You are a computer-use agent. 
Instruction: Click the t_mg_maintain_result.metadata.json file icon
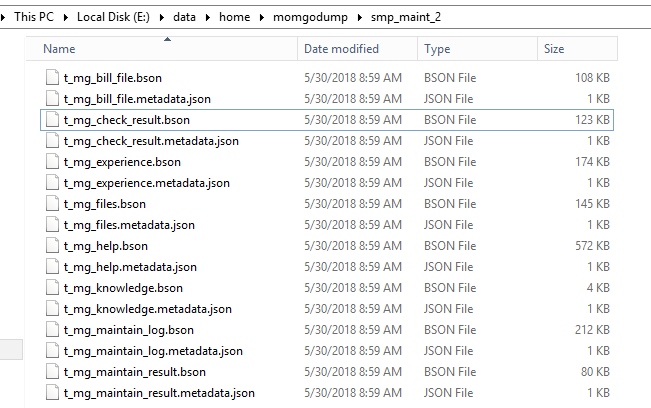(x=52, y=393)
